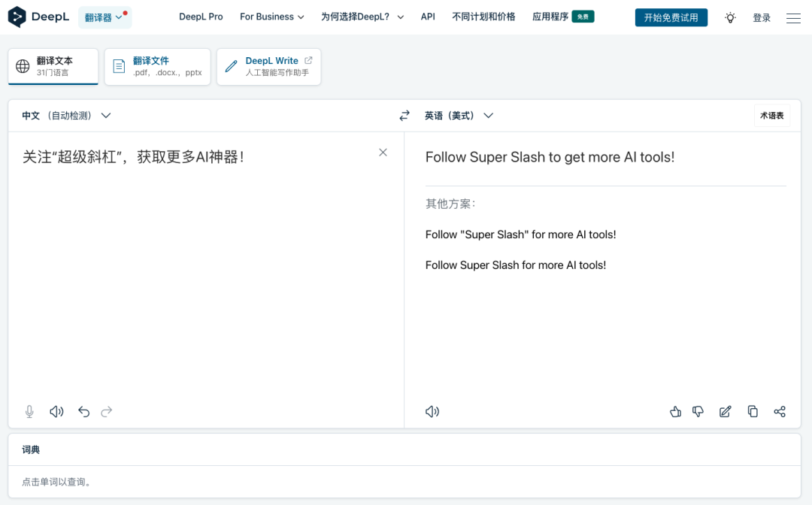
Task: Open the source language 中文 dropdown
Action: click(x=66, y=116)
